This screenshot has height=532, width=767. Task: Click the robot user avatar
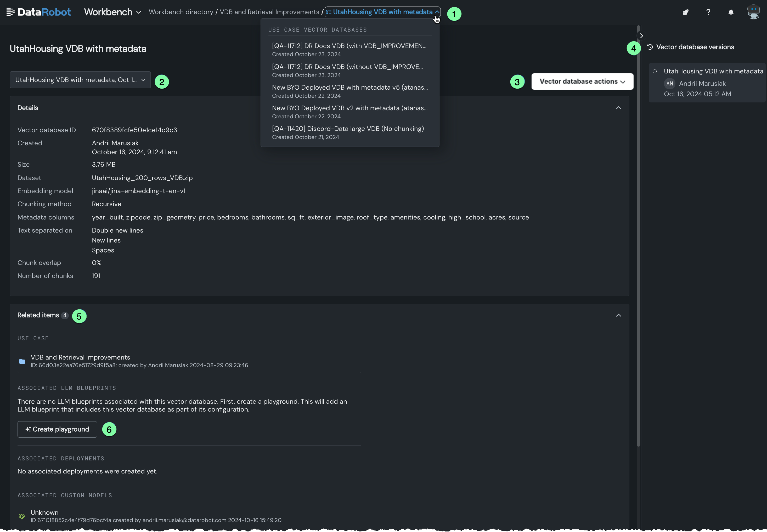tap(753, 12)
